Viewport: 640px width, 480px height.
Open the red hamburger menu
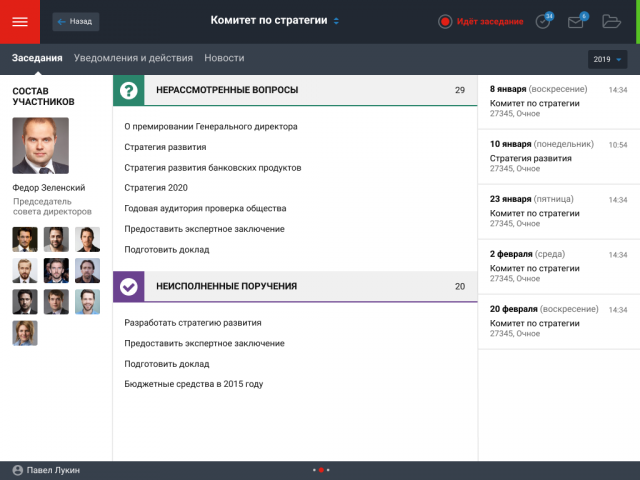click(x=20, y=22)
